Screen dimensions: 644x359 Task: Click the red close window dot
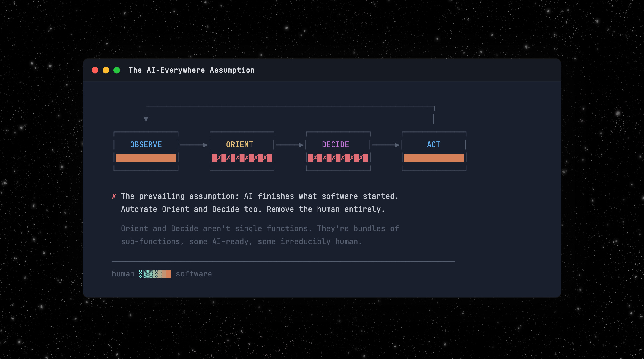point(95,70)
